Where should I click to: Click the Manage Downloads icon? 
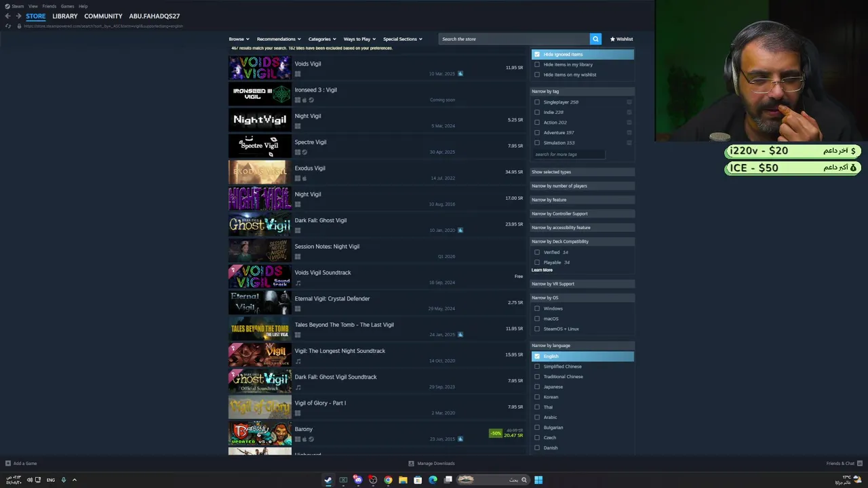pos(411,464)
